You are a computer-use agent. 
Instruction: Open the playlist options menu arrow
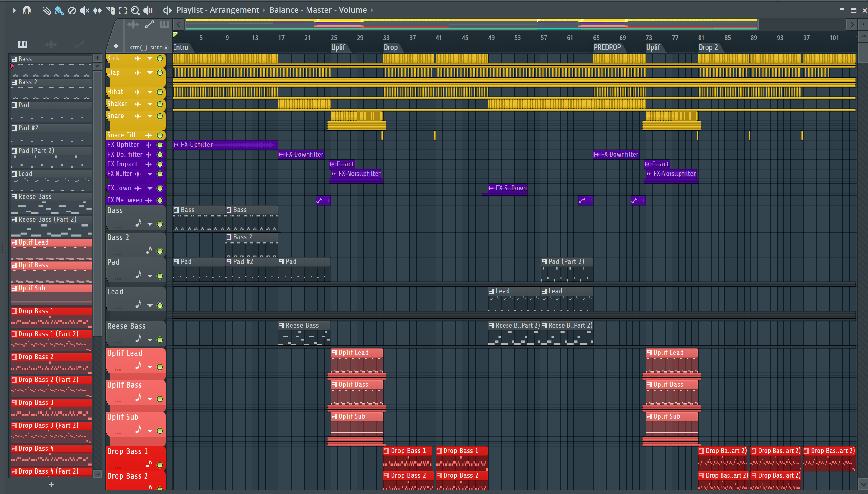(x=14, y=11)
